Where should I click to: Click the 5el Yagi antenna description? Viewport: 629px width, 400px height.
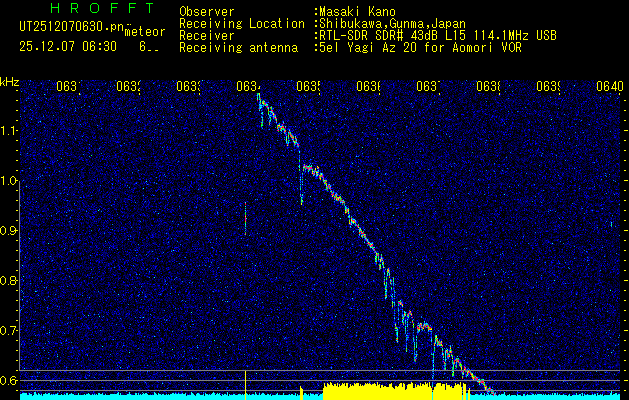coord(420,48)
